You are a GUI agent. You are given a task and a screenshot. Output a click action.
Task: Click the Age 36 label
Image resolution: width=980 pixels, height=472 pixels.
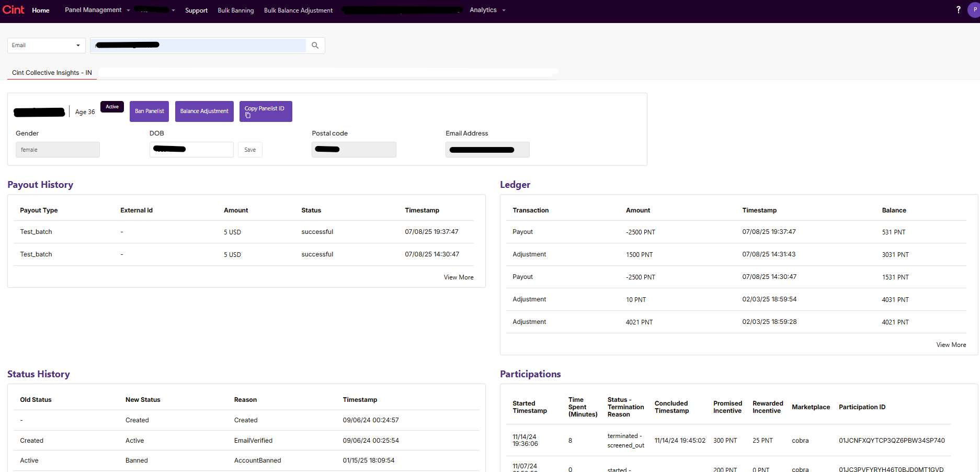[85, 112]
